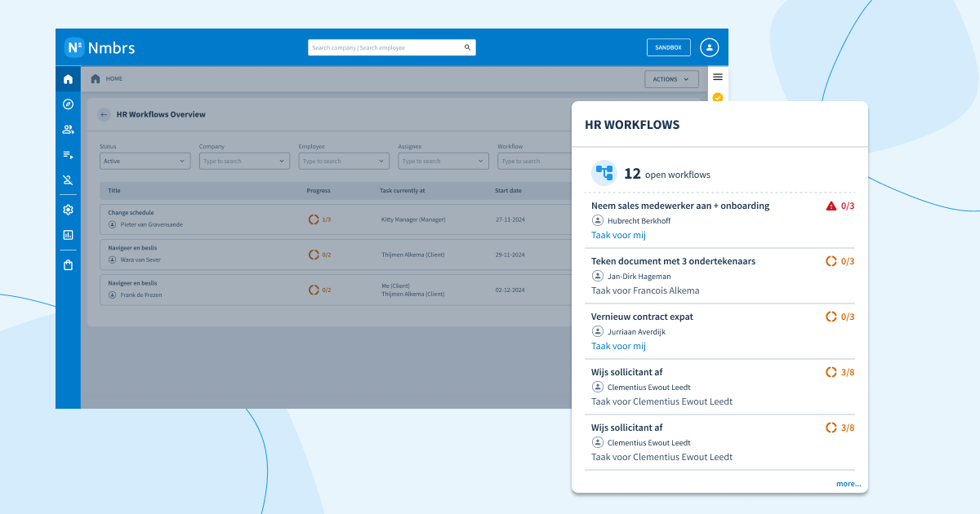
Task: Open the hamburger menu beside the overview
Action: click(717, 76)
